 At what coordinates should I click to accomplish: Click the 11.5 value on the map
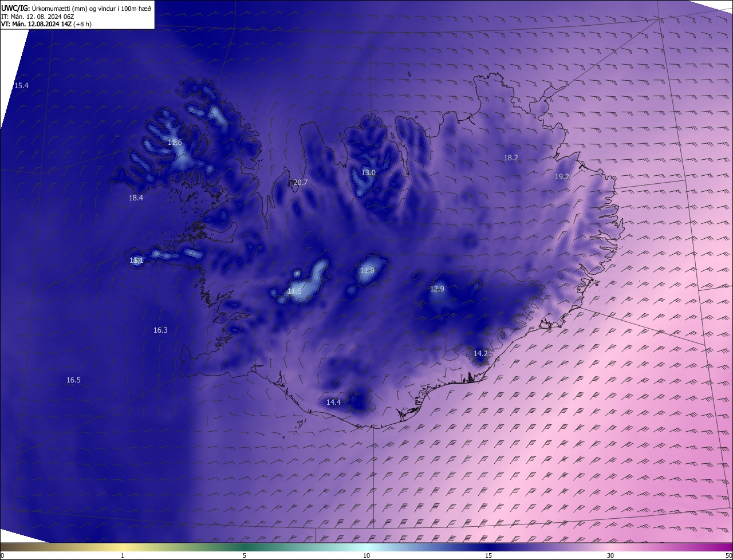(294, 292)
